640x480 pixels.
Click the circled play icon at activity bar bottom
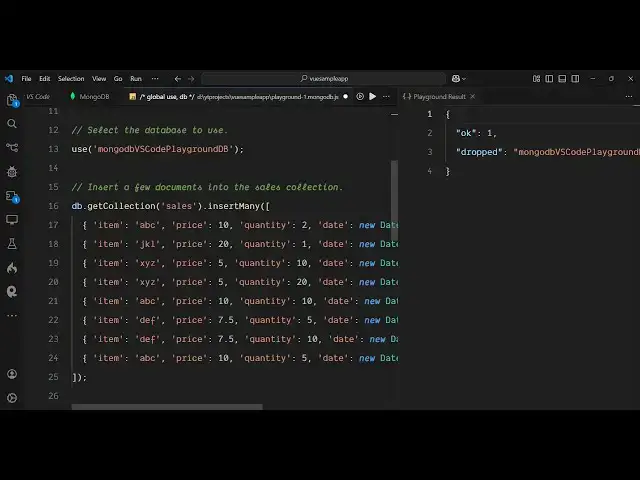[12, 398]
